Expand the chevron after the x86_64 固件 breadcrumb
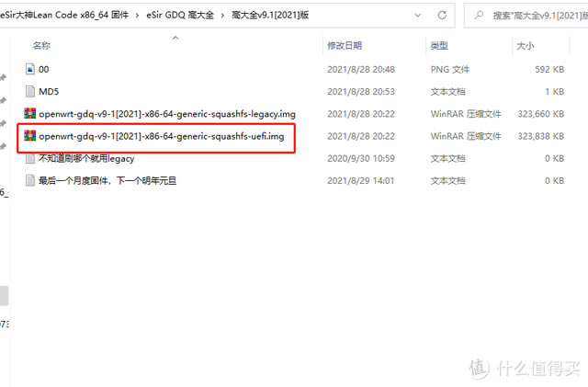This screenshot has width=588, height=387. [x=137, y=15]
